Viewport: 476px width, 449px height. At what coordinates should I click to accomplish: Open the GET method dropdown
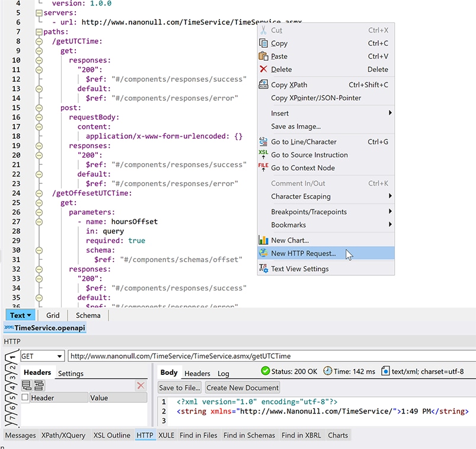(x=59, y=356)
